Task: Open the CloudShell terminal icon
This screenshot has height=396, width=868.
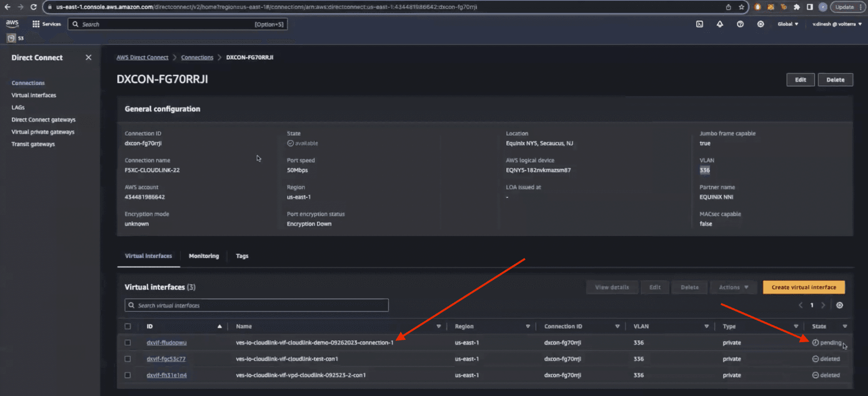Action: pos(699,24)
